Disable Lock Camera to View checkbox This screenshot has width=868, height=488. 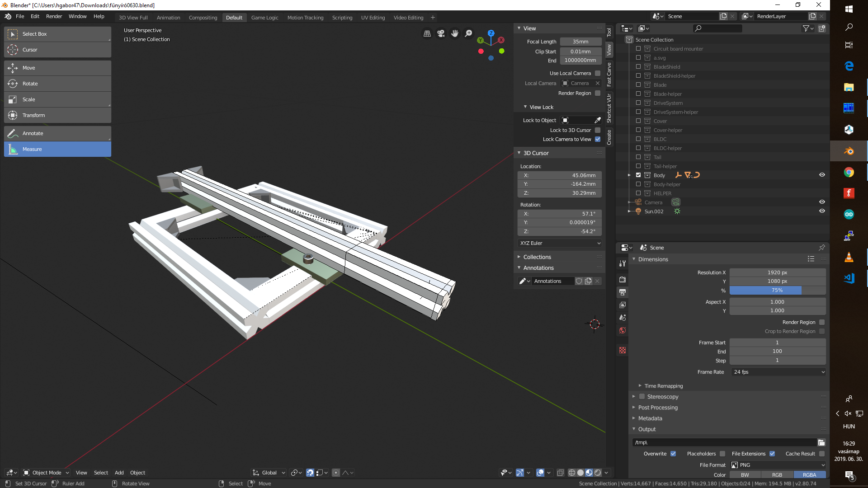tap(598, 139)
